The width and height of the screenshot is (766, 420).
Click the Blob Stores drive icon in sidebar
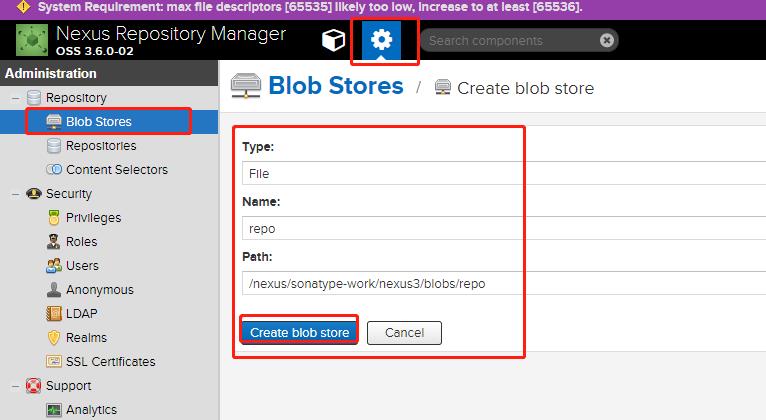coord(54,122)
